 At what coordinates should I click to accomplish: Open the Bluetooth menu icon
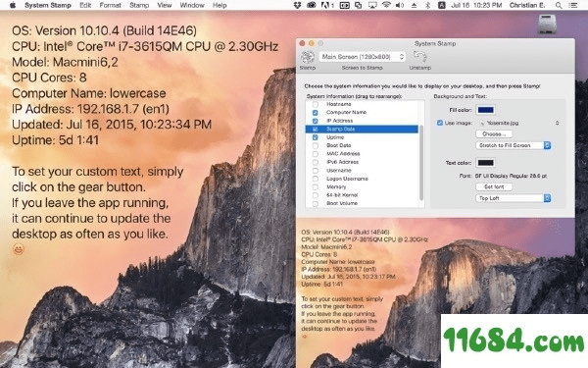427,5
